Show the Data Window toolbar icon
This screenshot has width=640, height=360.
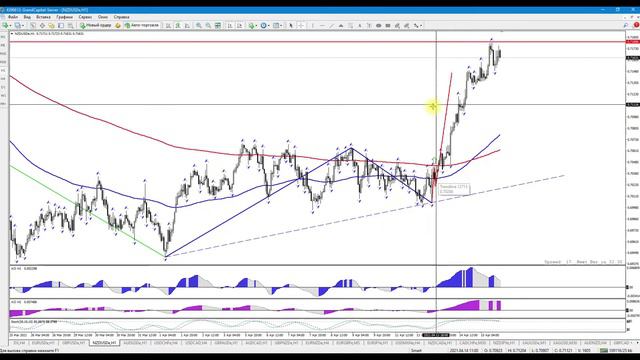pyautogui.click(x=42, y=25)
